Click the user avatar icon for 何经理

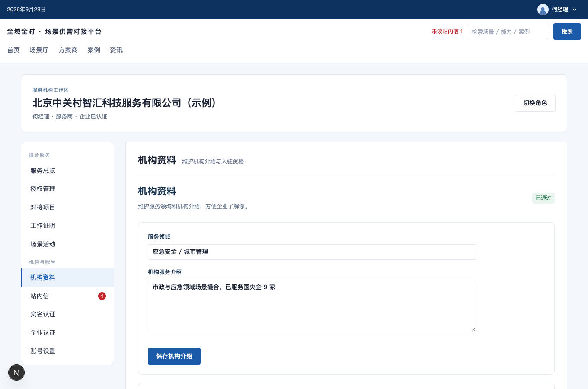[x=543, y=10]
